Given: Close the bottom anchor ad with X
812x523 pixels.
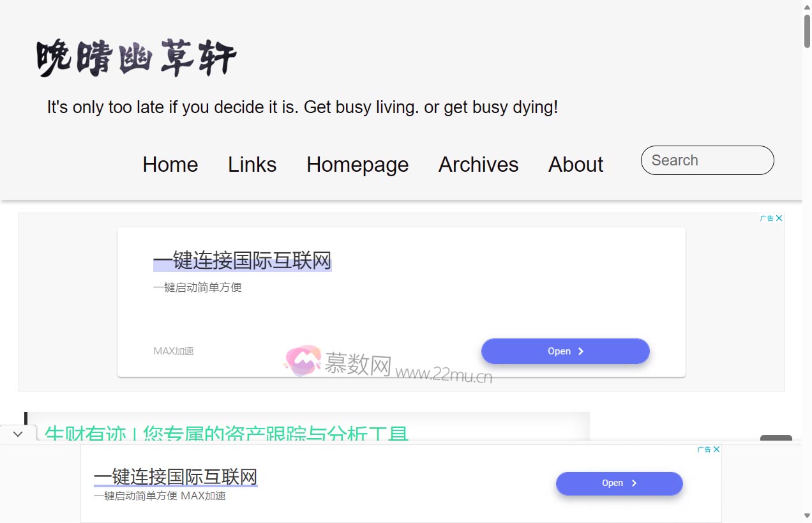Looking at the screenshot, I should click(x=717, y=450).
